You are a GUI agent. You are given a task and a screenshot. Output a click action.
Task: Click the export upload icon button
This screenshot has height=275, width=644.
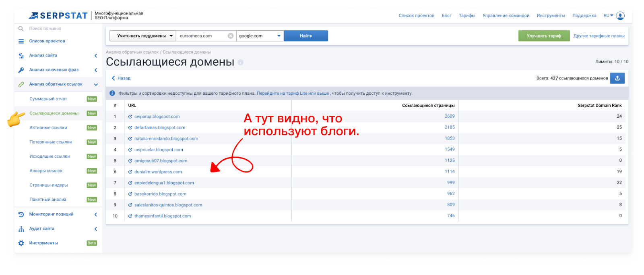pyautogui.click(x=617, y=78)
